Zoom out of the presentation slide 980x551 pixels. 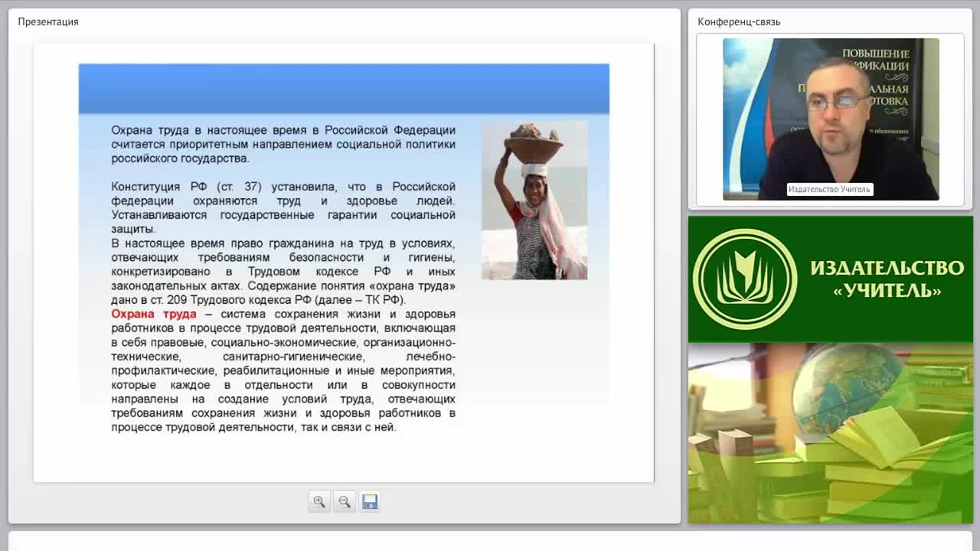click(345, 501)
